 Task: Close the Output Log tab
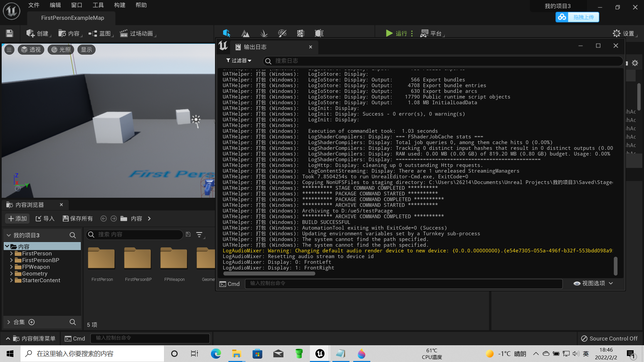pyautogui.click(x=311, y=47)
